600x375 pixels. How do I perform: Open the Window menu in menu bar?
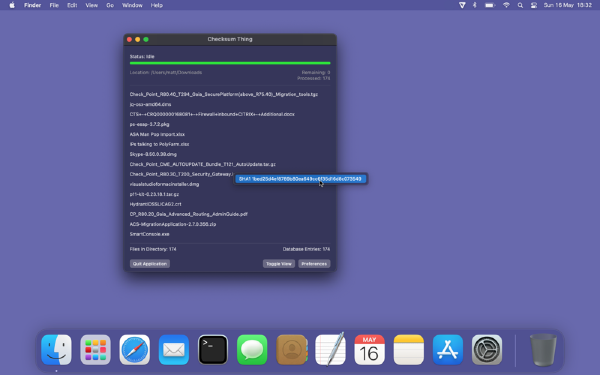tap(132, 5)
